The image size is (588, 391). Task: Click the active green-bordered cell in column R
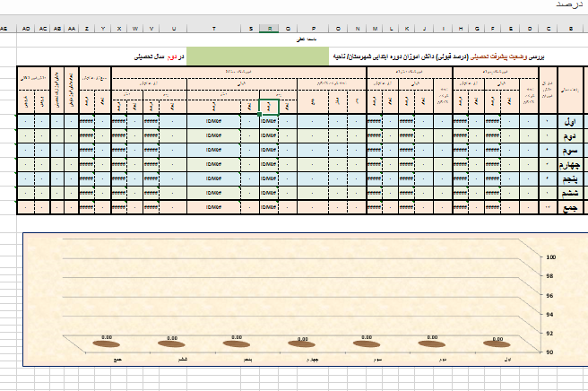point(269,106)
